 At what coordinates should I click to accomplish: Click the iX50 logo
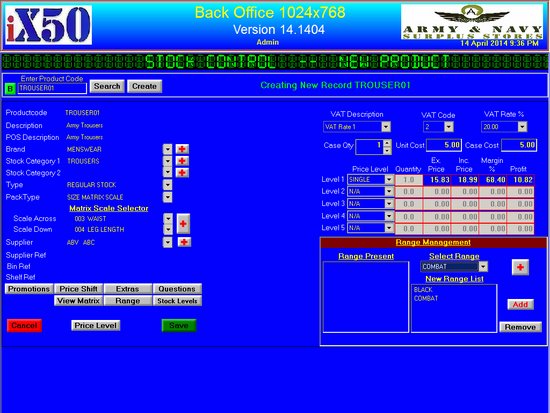coord(48,25)
